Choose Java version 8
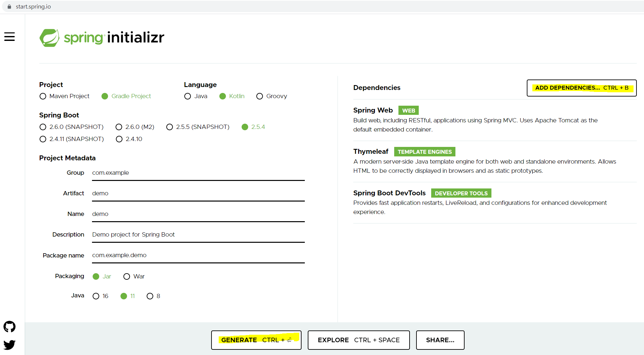Screen dimensions: 644x355 [x=150, y=296]
